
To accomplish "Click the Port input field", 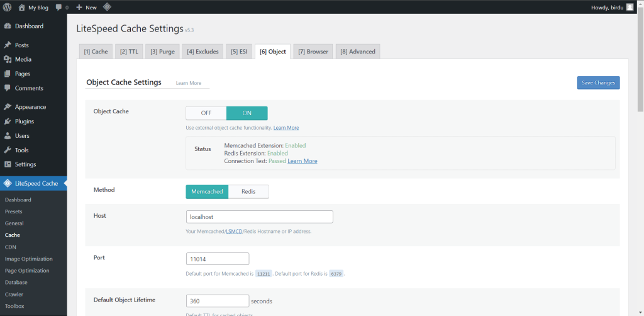I will pyautogui.click(x=217, y=259).
